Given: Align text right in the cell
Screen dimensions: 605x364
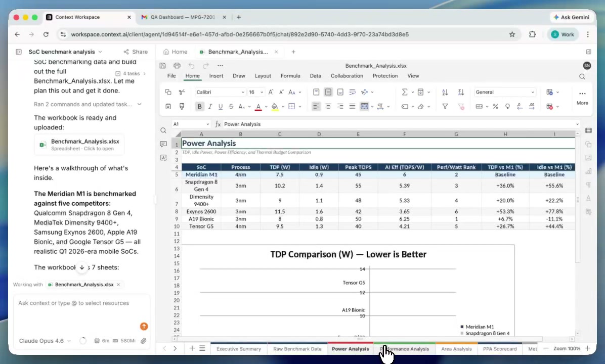Looking at the screenshot, I should coord(340,107).
